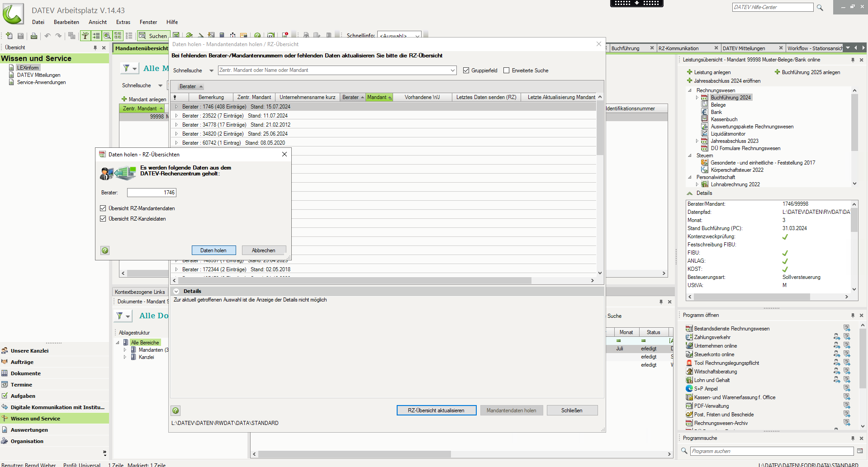The width and height of the screenshot is (868, 467).
Task: Click search magnifier next to DATEV Hilfe-Center
Action: (820, 8)
